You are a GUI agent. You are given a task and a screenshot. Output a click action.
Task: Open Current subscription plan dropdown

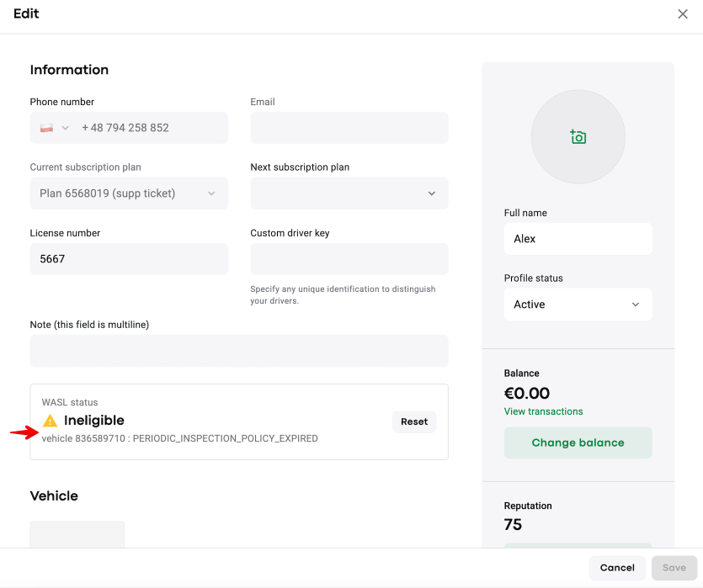[129, 193]
